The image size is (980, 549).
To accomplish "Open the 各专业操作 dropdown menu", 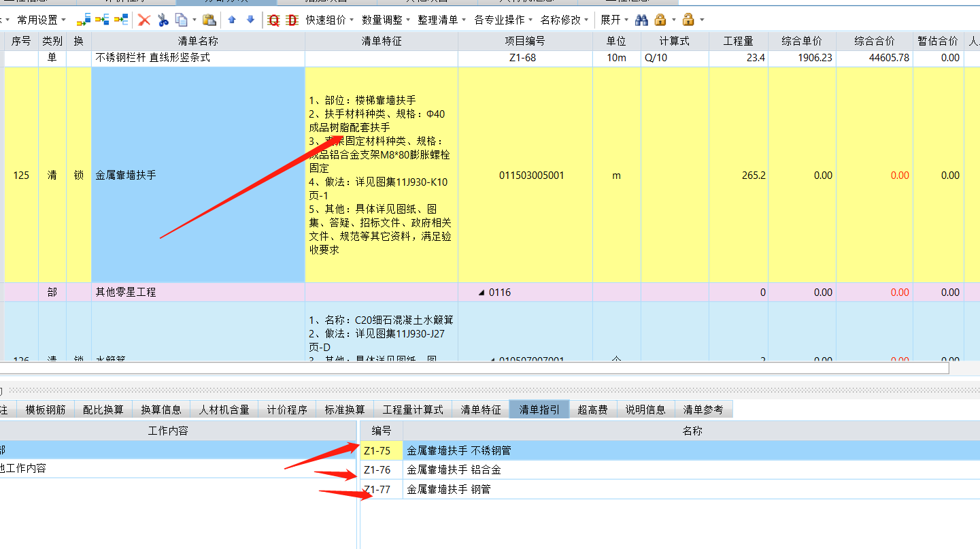I will pyautogui.click(x=503, y=20).
